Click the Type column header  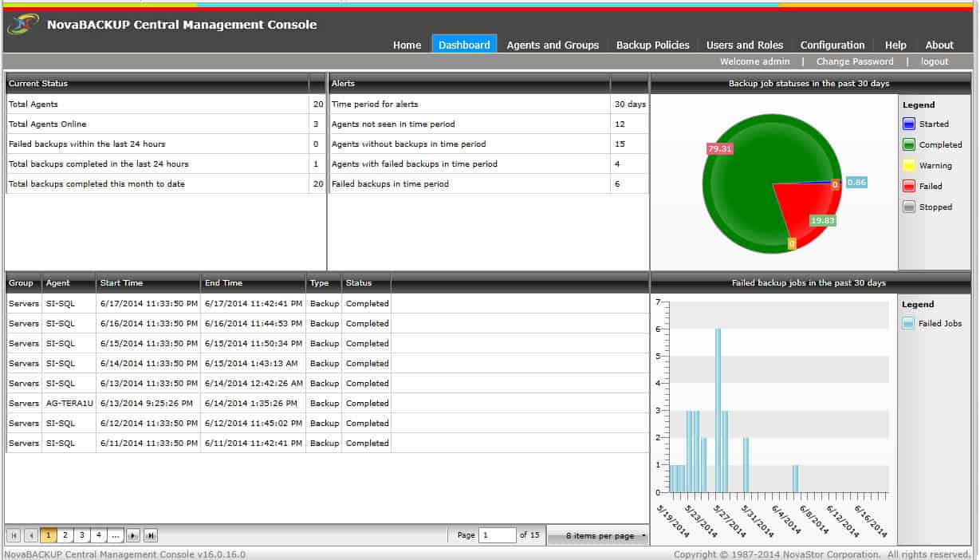[324, 283]
